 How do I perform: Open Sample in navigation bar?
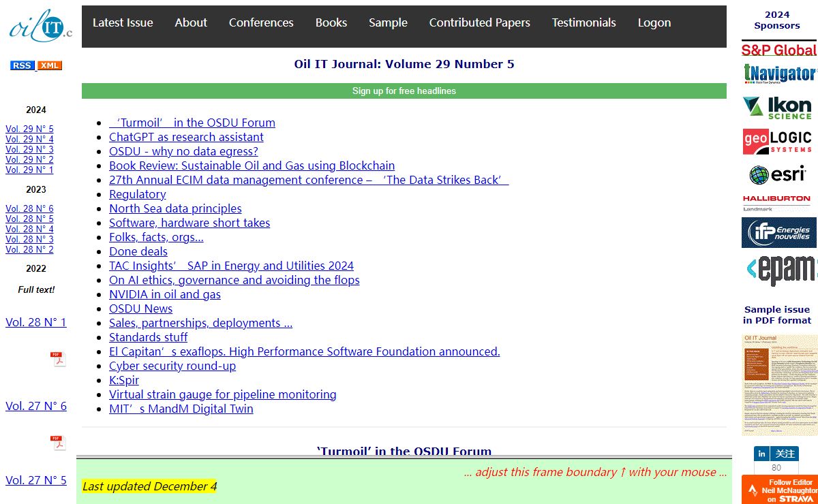[x=388, y=22]
